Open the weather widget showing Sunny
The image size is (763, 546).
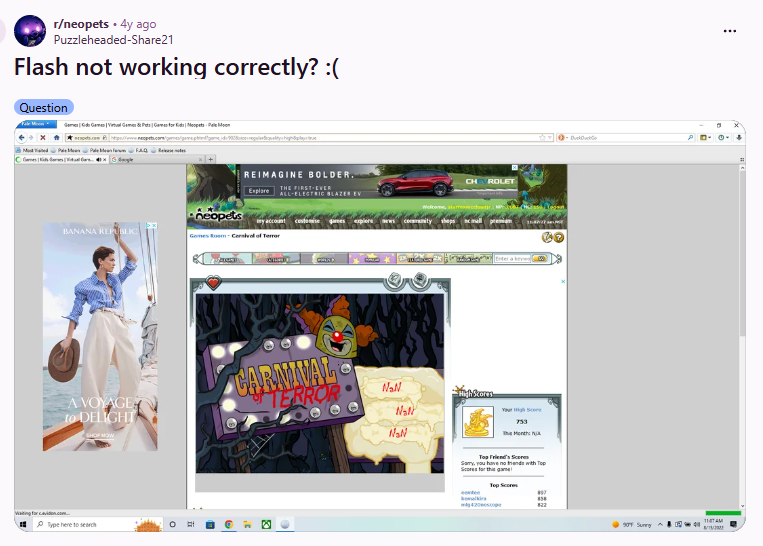click(x=632, y=525)
